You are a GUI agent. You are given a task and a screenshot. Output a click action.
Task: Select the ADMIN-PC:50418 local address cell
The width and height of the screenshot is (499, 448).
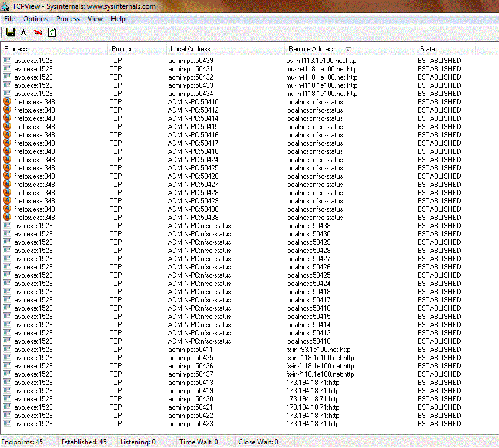point(193,151)
